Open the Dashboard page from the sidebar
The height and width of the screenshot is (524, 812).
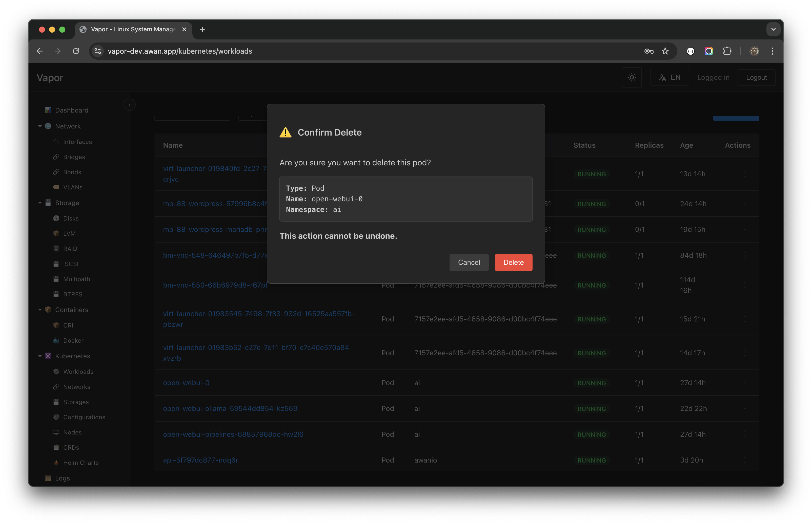71,110
